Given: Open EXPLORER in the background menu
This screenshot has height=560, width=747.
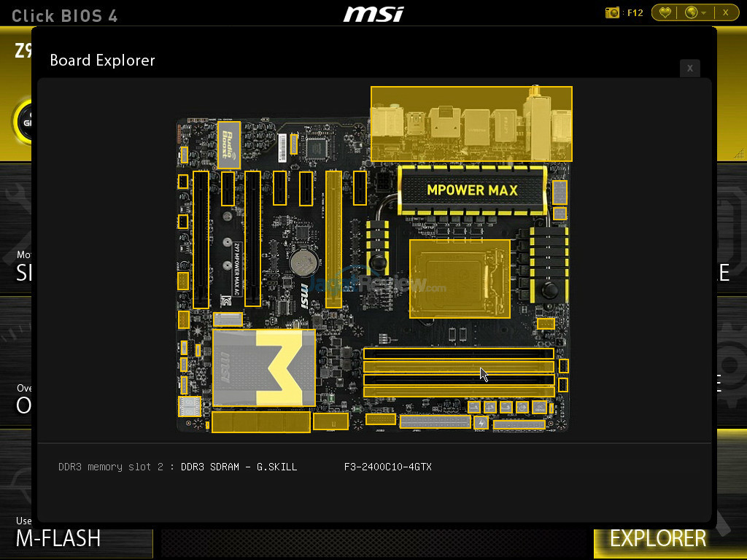Looking at the screenshot, I should point(658,539).
